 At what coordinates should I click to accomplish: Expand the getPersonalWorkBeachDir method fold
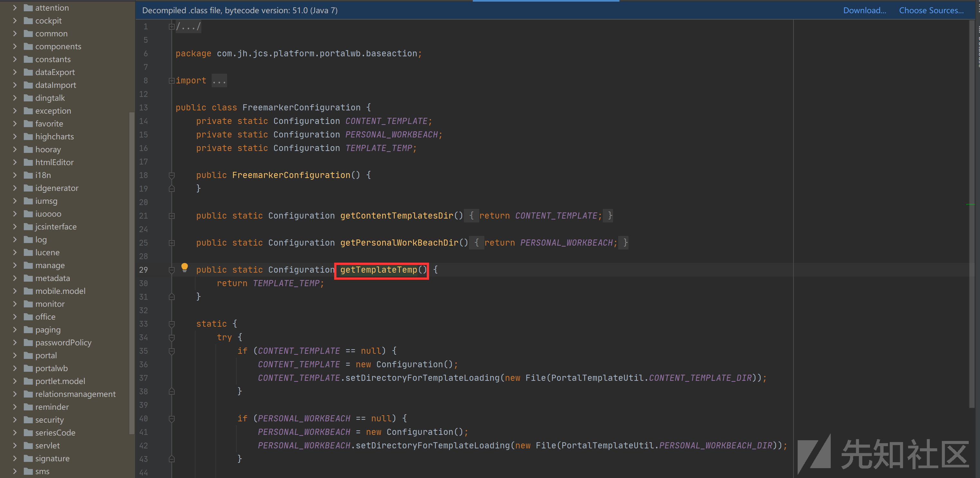coord(171,243)
